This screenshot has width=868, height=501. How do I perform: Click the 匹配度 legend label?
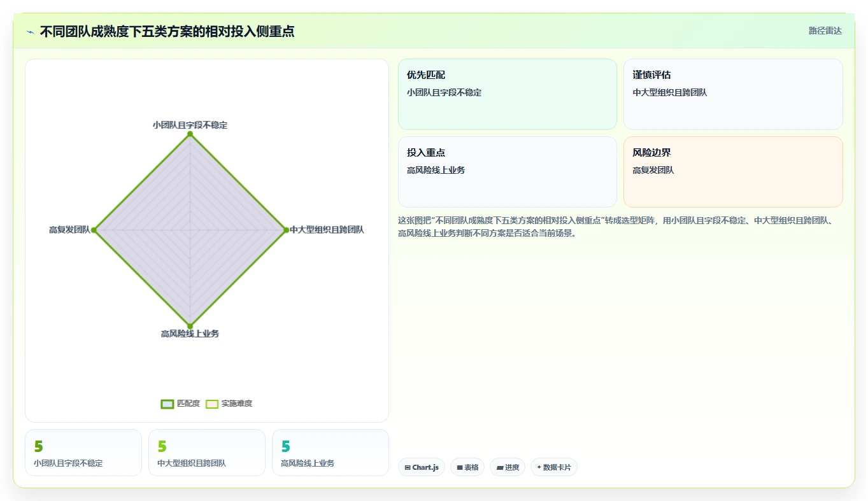tap(189, 404)
